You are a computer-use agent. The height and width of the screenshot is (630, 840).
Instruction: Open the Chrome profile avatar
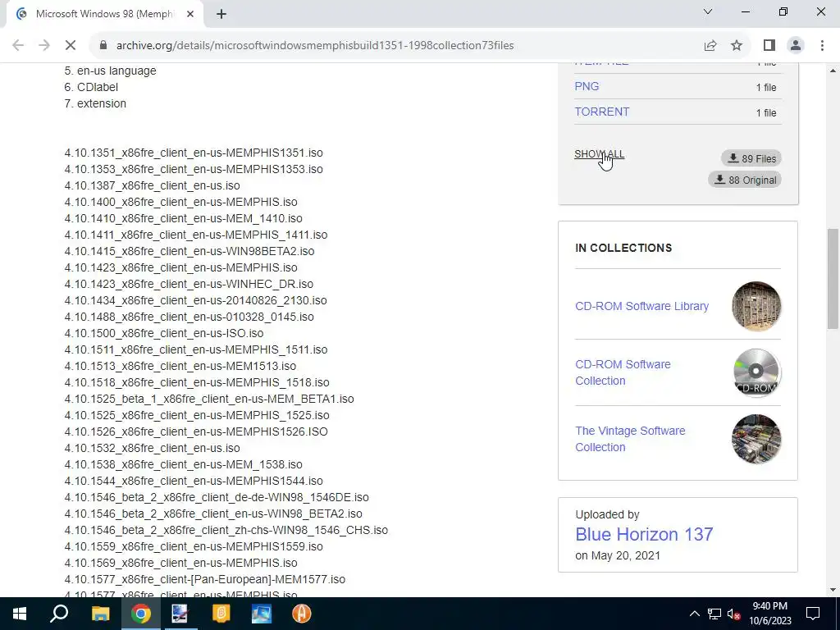click(796, 46)
